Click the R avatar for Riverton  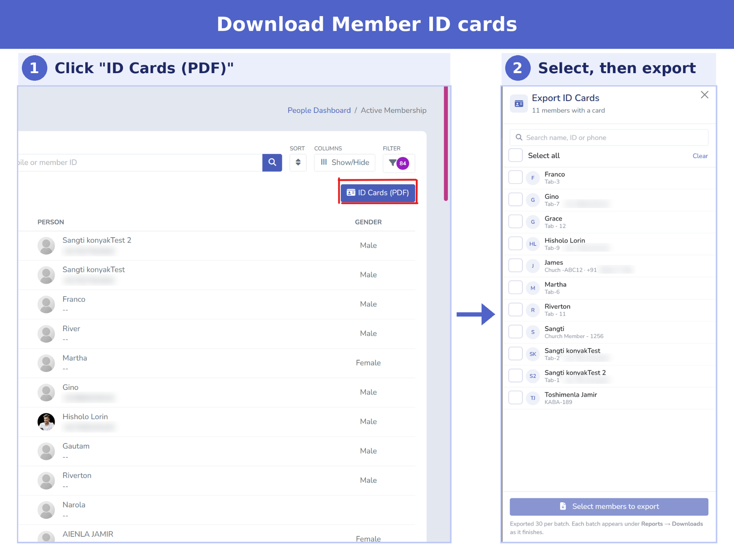click(x=533, y=310)
